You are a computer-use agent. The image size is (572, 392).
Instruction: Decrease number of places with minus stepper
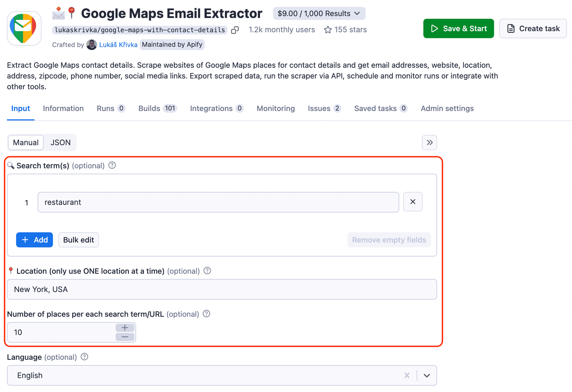point(125,337)
